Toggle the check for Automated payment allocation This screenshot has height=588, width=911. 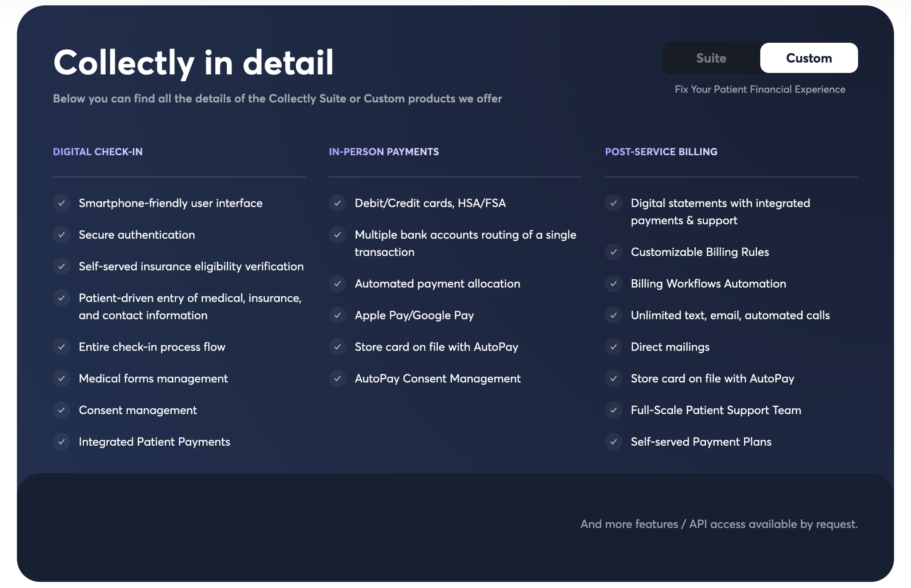(338, 283)
